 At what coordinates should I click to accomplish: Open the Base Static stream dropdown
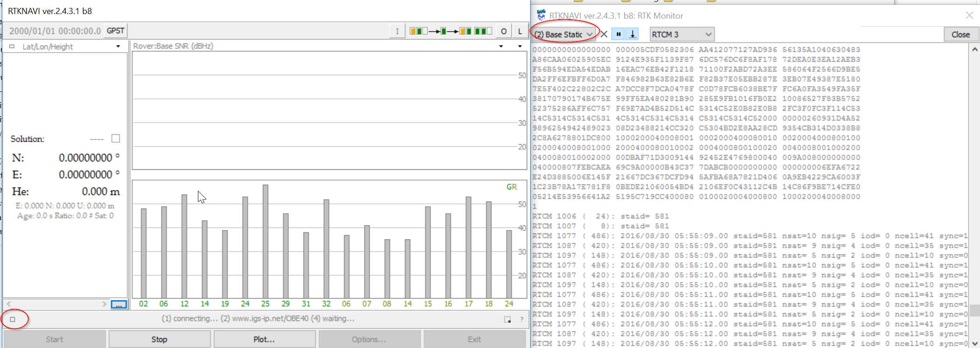564,35
